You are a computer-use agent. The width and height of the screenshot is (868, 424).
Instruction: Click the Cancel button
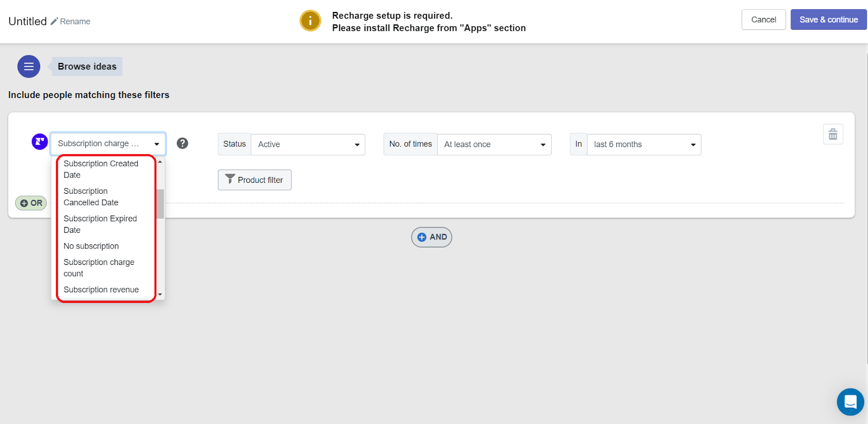tap(763, 20)
